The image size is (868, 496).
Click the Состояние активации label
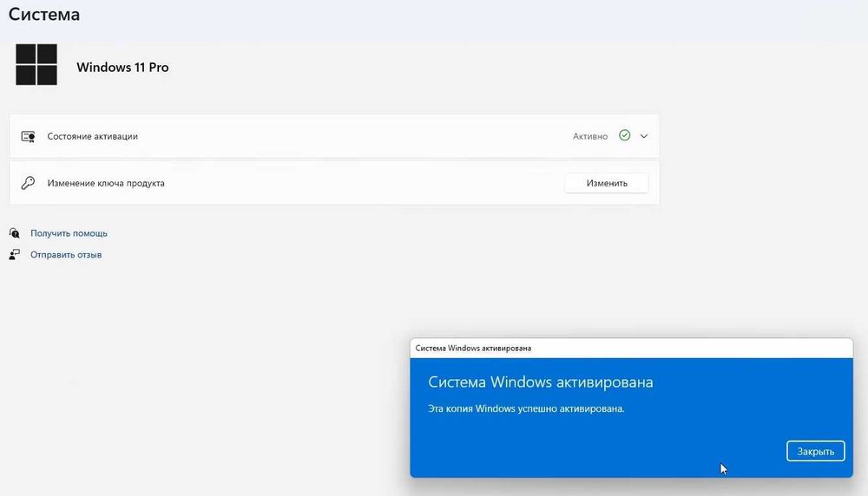[93, 136]
